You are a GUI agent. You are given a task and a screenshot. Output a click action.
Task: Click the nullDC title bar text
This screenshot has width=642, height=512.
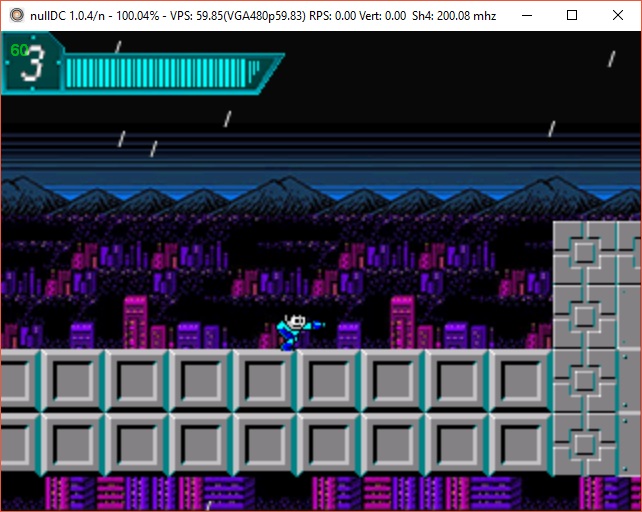263,16
